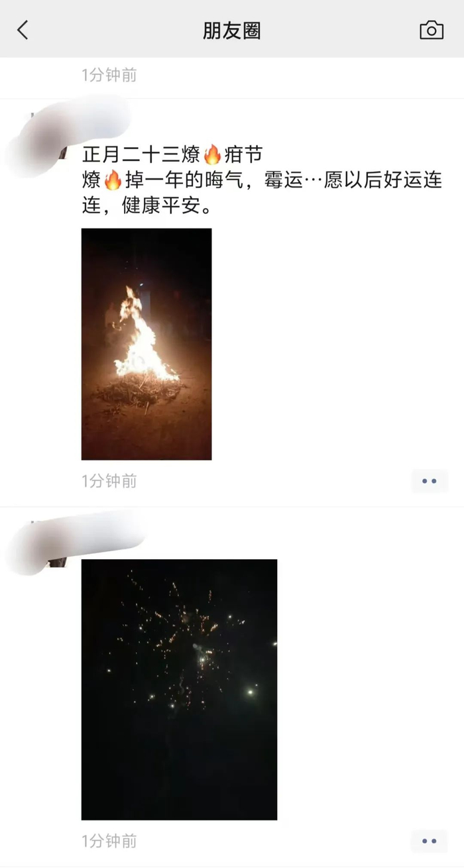
Task: Open the bonfire photo thumbnail
Action: (x=146, y=344)
